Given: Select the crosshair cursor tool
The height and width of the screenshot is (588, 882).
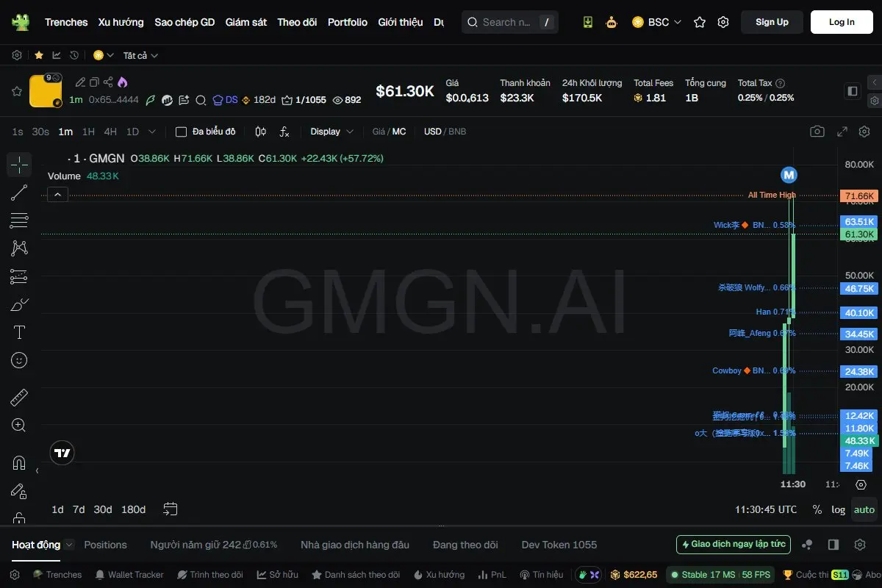Looking at the screenshot, I should [x=19, y=165].
